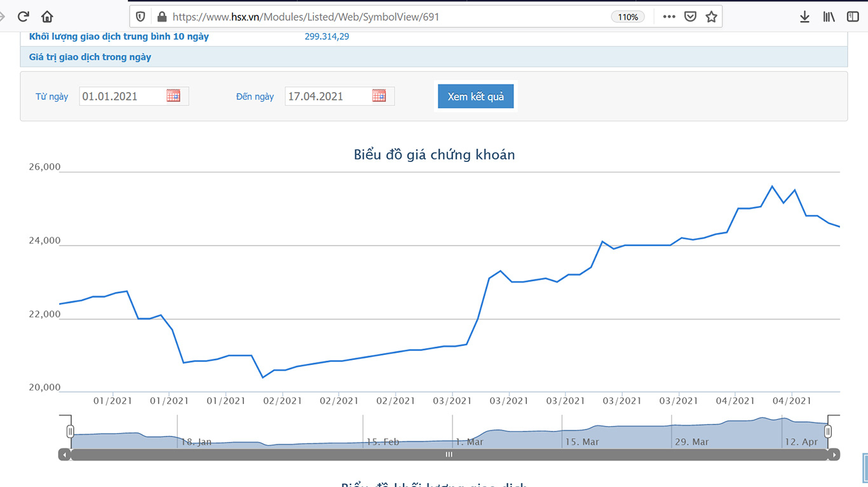Bookmark this page with the star icon

click(711, 17)
